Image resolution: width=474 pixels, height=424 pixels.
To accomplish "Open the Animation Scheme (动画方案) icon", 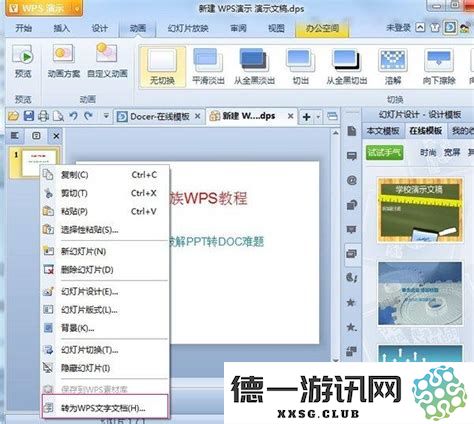I will [63, 53].
